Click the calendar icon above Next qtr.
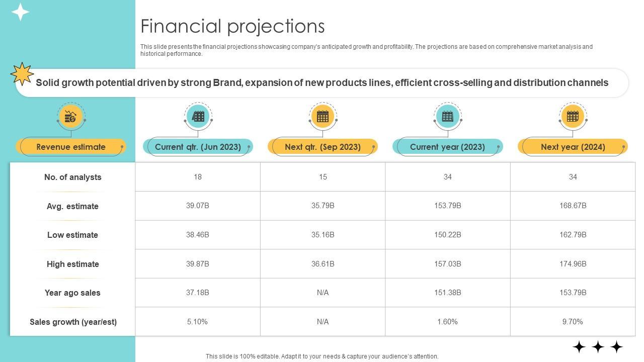The width and height of the screenshot is (644, 362). (323, 117)
